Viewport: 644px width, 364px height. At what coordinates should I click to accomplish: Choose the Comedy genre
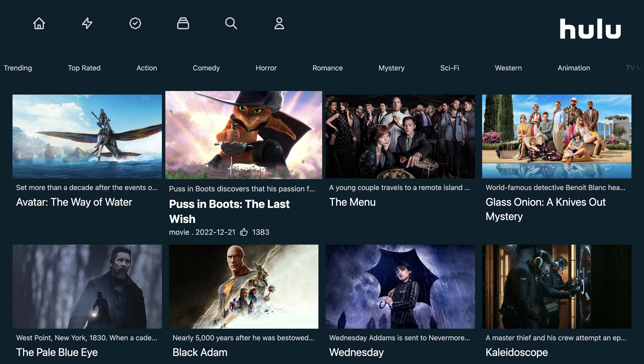[x=206, y=68]
